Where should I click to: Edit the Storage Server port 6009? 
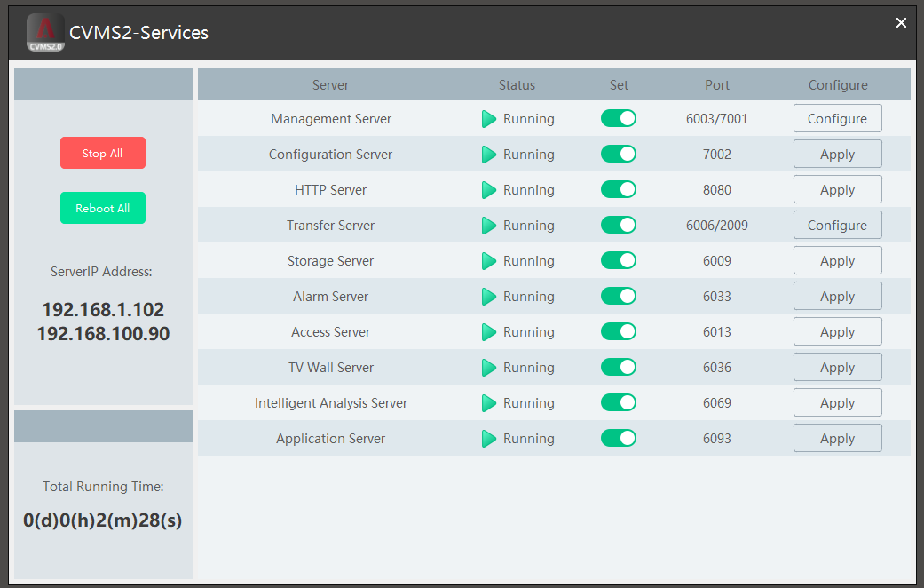coord(716,260)
